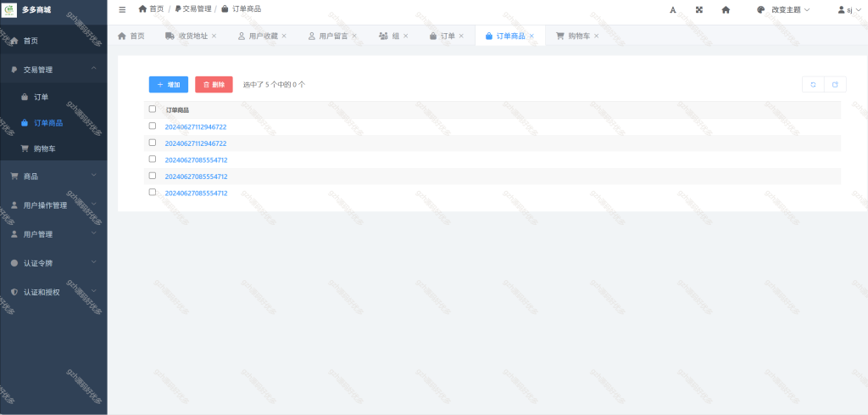Click the home icon in top-right header
The image size is (868, 415).
[726, 9]
